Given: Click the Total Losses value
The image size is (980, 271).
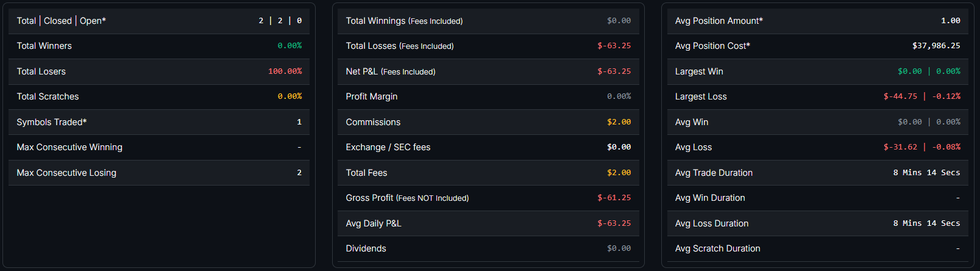Looking at the screenshot, I should click(614, 46).
